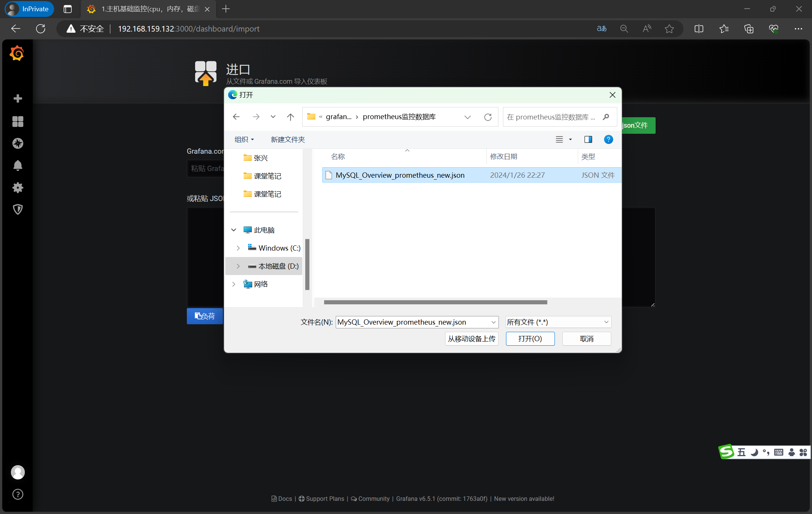812x514 pixels.
Task: Go up one folder level
Action: (x=290, y=117)
